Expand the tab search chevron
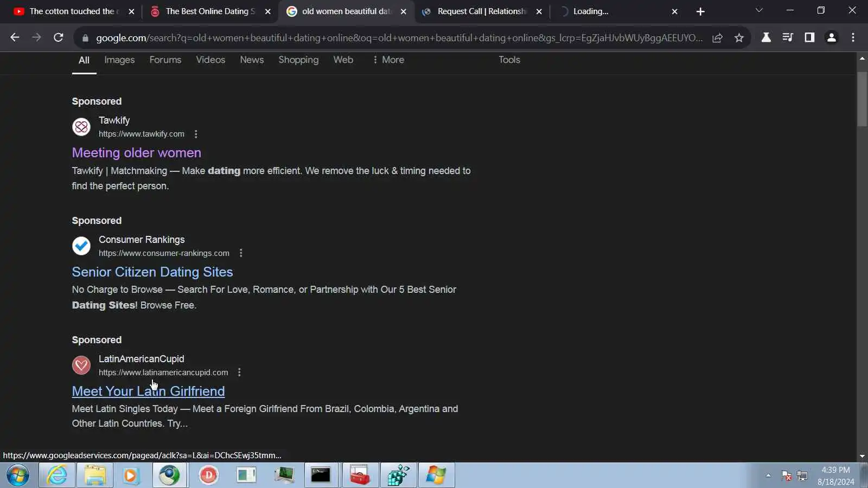The image size is (868, 488). pyautogui.click(x=759, y=10)
